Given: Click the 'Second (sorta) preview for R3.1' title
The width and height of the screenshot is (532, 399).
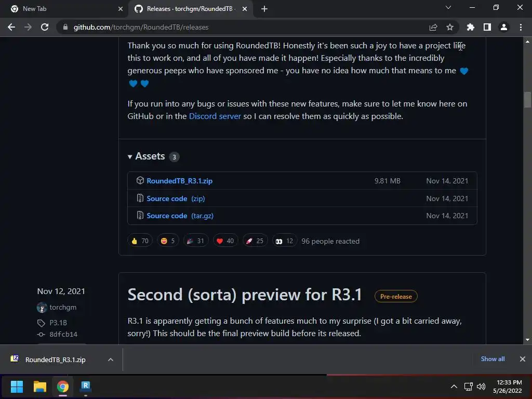Looking at the screenshot, I should 245,295.
